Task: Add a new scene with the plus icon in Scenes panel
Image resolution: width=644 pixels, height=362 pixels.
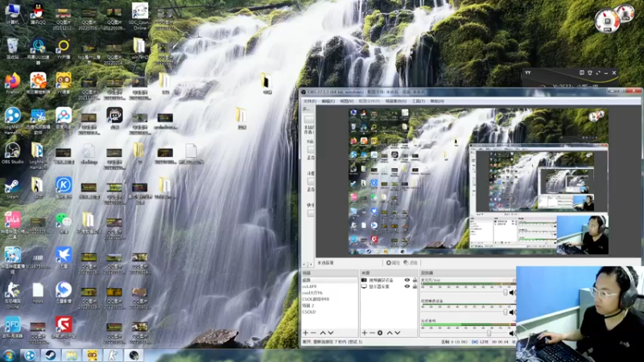Action: click(x=306, y=333)
